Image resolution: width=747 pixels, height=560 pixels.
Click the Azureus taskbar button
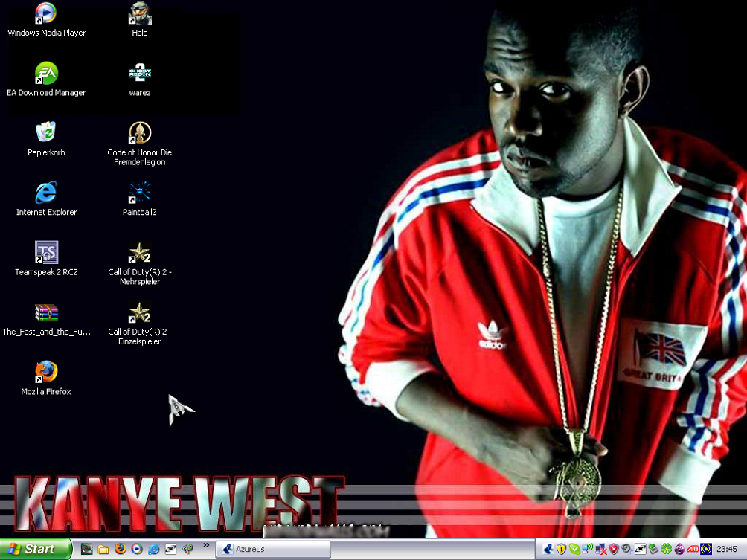pyautogui.click(x=273, y=549)
